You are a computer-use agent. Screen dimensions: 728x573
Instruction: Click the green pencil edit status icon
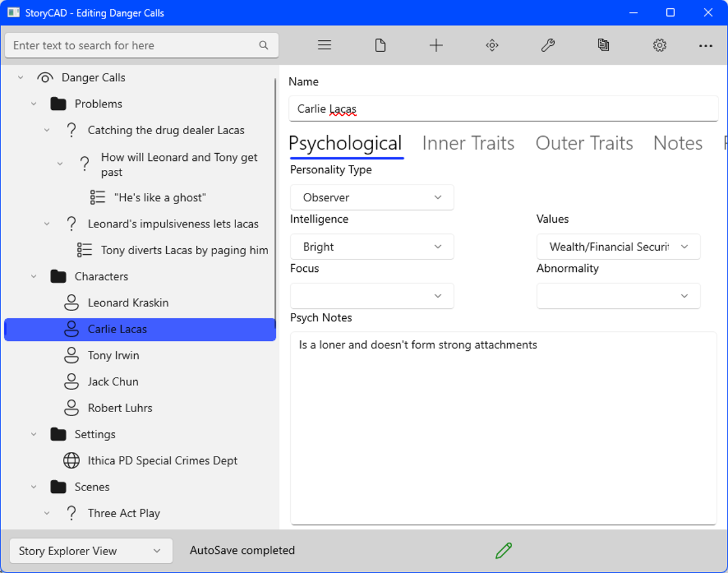coord(503,550)
